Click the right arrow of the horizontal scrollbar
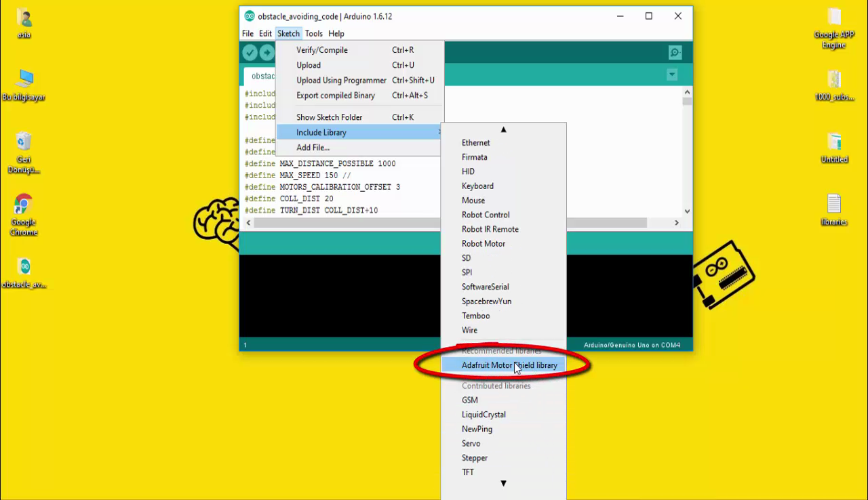The image size is (868, 500). point(676,222)
